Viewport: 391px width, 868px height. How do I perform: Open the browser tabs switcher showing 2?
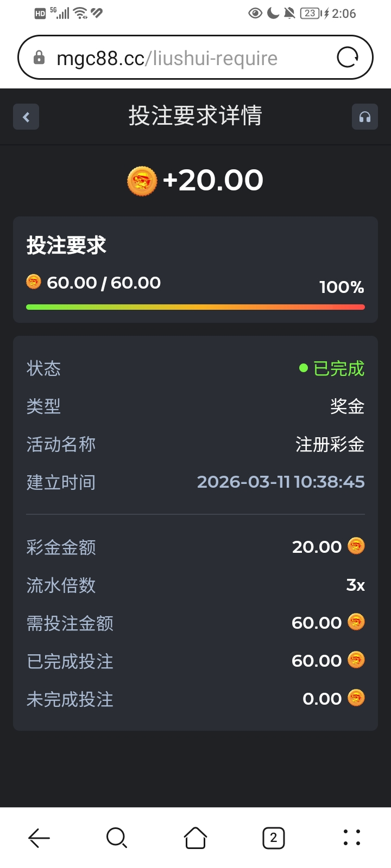pos(273,838)
